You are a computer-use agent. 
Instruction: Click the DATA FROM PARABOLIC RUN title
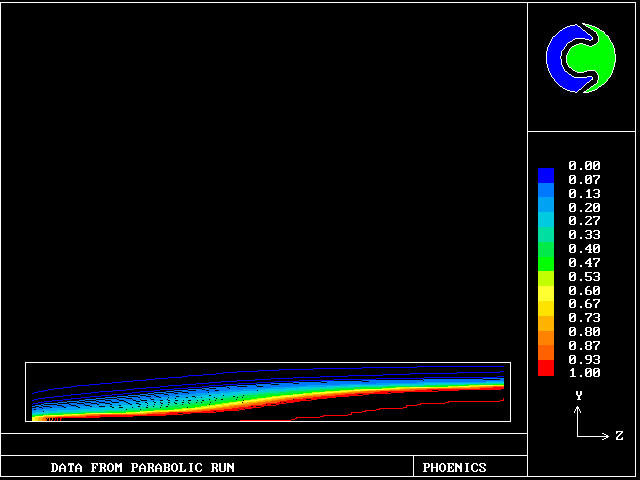(x=143, y=467)
